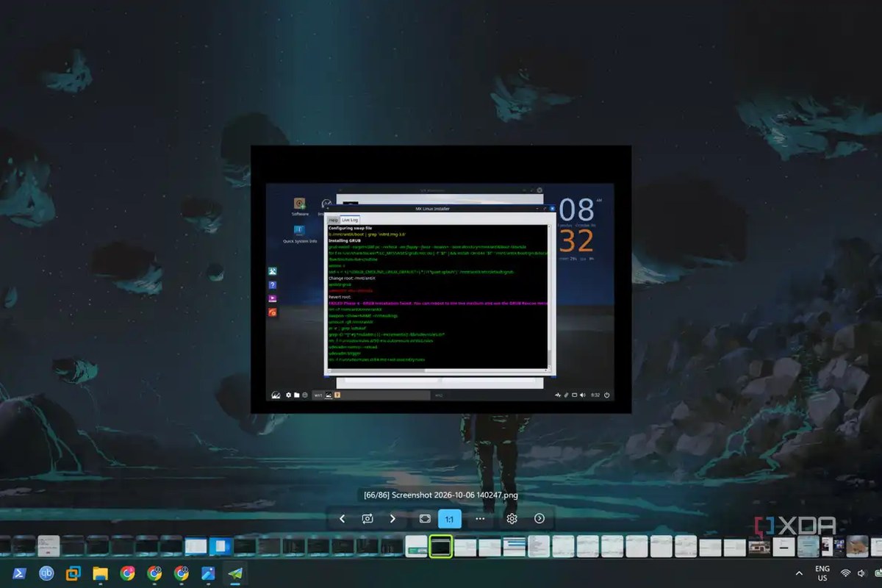Rotate the image using the viewer toolbar
This screenshot has height=588, width=882.
pos(367,519)
